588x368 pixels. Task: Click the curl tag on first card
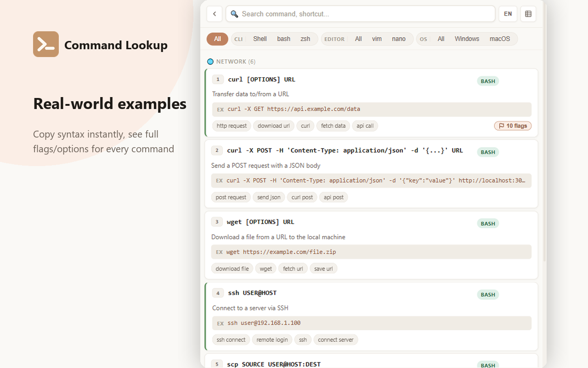[x=305, y=126]
